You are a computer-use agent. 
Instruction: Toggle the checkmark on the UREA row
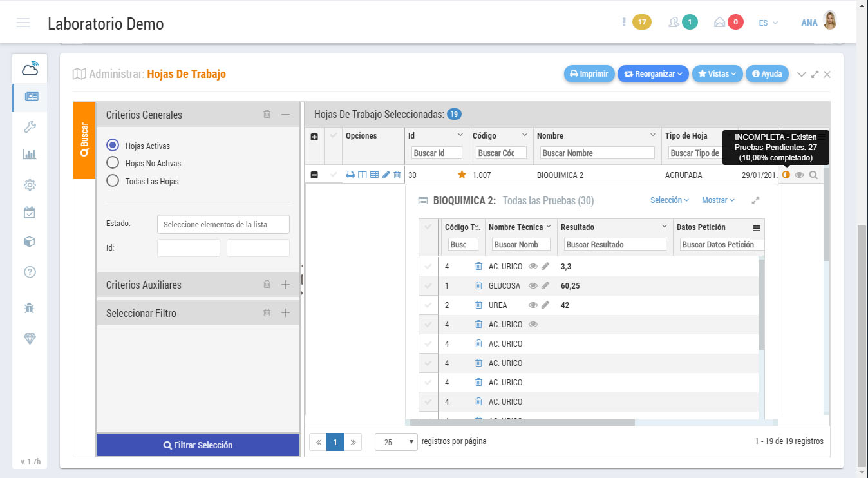point(428,305)
